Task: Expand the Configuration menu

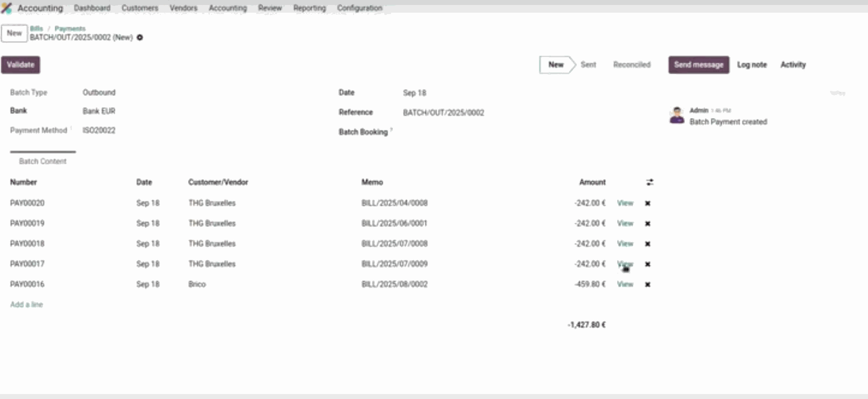Action: 359,8
